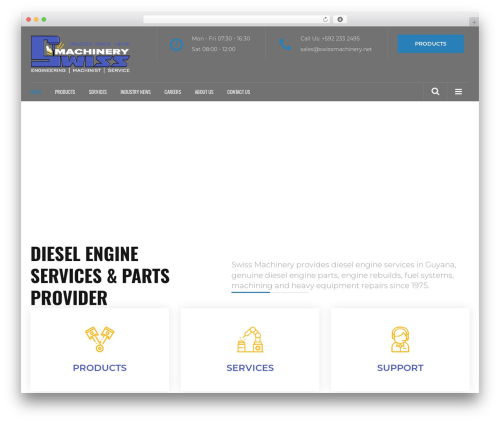Click the clock icon beside opening hours
Screen dimensions: 500x423
pos(176,45)
